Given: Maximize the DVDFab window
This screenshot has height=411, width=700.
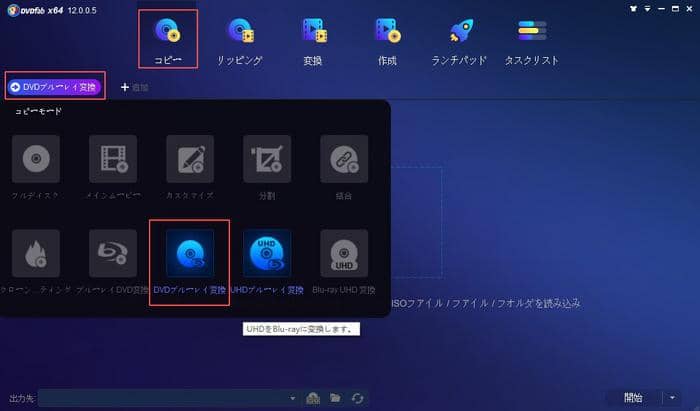Looking at the screenshot, I should click(675, 8).
